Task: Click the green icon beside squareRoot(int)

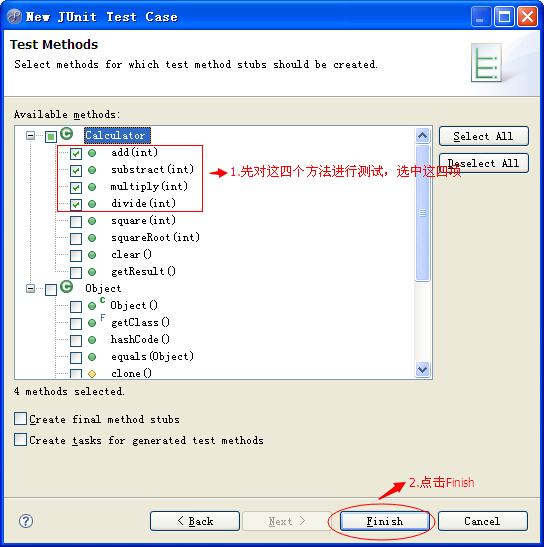Action: coord(92,238)
